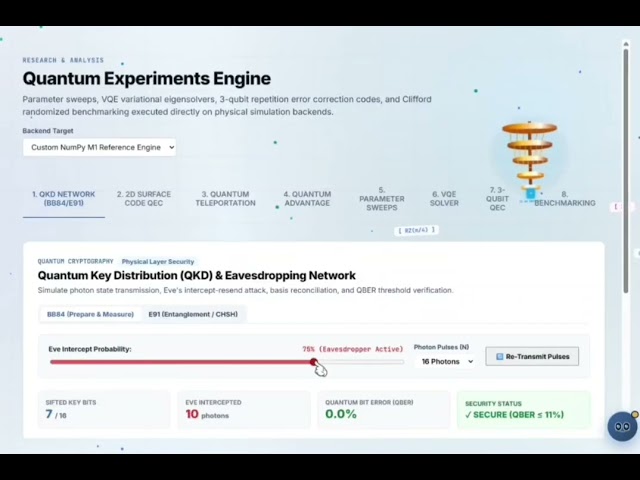The width and height of the screenshot is (640, 480).
Task: Open the 3-Qubit QEC tab
Action: point(497,199)
